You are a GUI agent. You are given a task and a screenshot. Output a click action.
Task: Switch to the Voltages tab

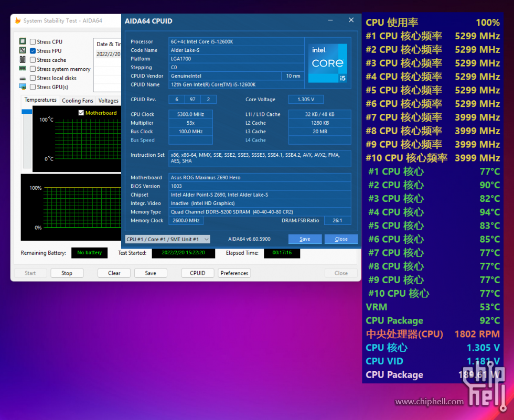click(x=108, y=101)
